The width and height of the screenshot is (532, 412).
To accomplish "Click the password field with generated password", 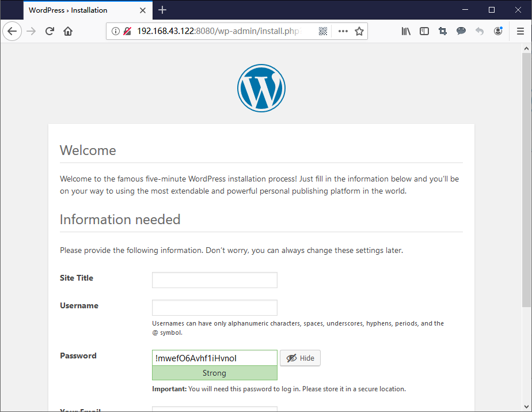I will (x=214, y=358).
